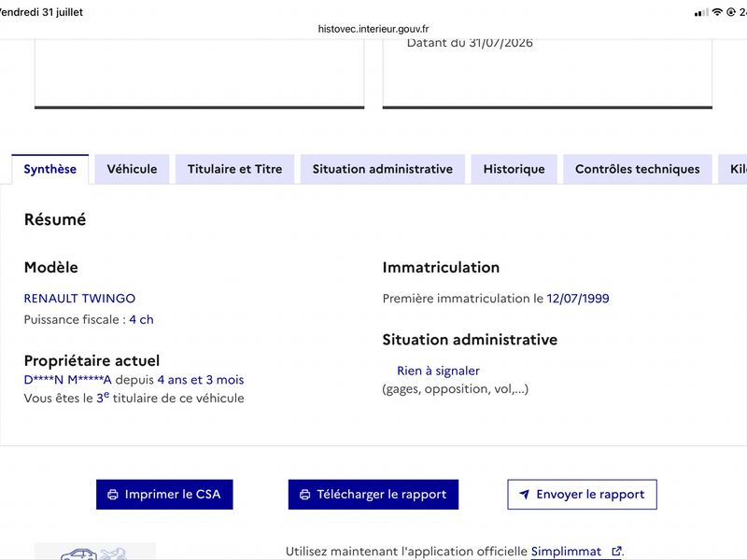Viewport: 747px width, 560px height.
Task: Select the Titulaire et Titre tab
Action: pos(235,169)
